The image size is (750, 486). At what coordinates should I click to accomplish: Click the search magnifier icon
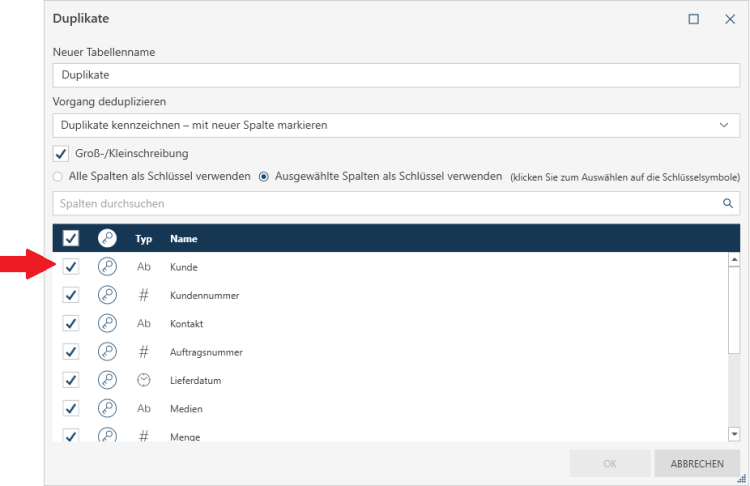pos(728,203)
